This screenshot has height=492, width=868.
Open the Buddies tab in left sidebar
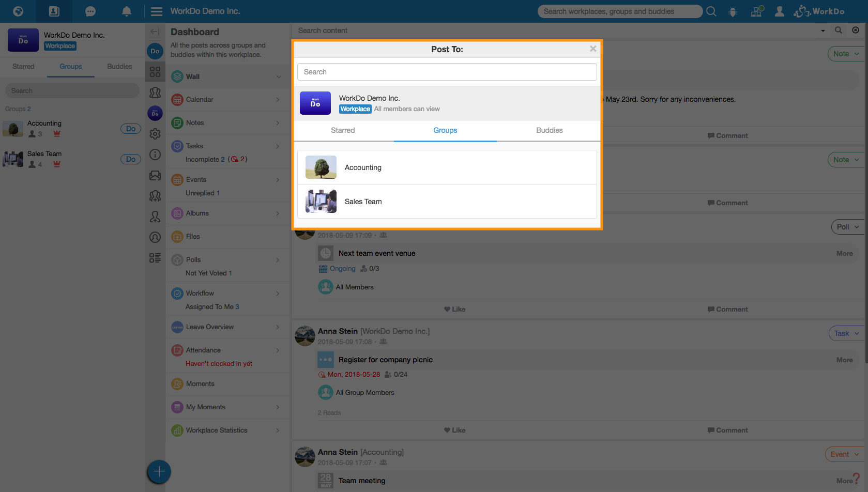(x=119, y=67)
